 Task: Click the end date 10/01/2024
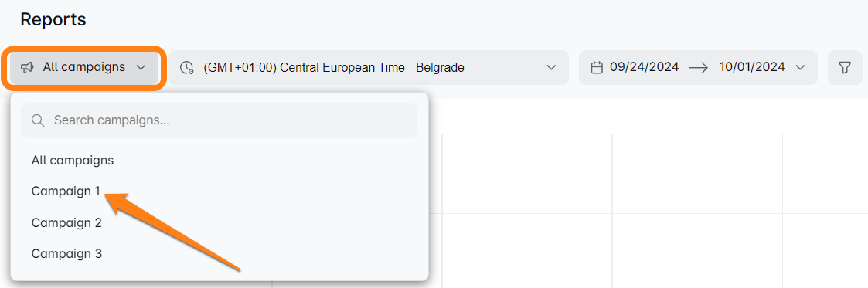(x=752, y=67)
